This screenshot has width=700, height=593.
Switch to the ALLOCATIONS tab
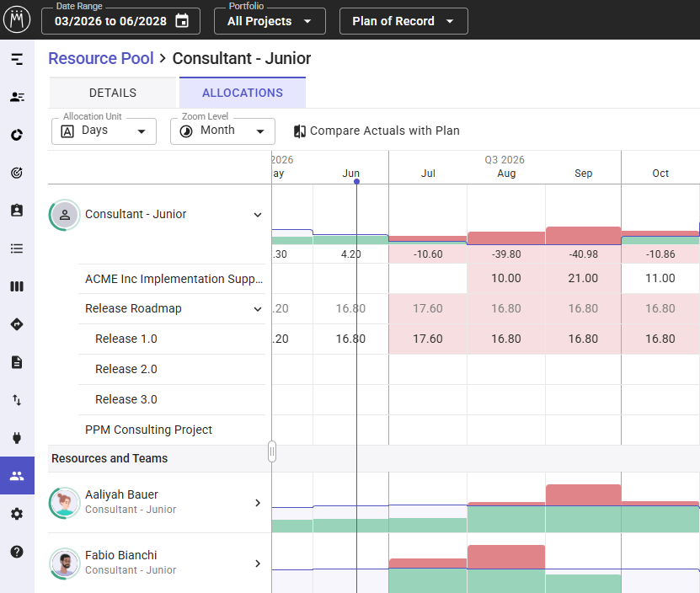pos(243,93)
